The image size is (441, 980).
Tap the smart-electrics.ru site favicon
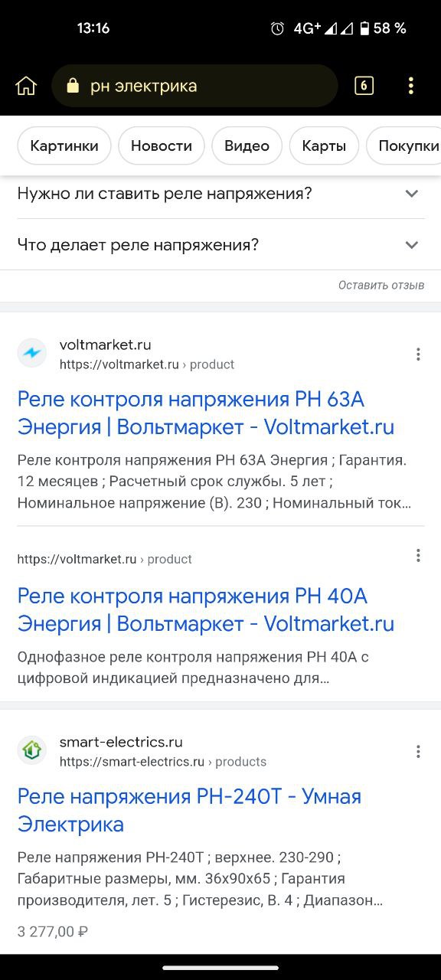[x=32, y=750]
